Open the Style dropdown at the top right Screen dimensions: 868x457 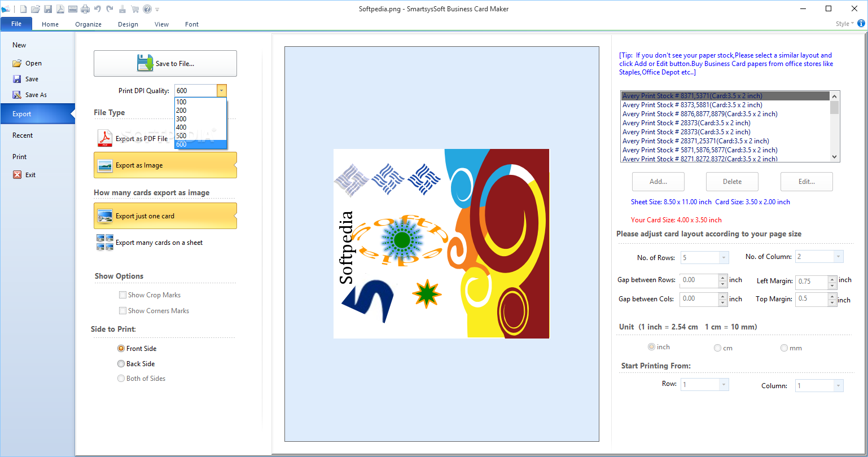tap(845, 24)
